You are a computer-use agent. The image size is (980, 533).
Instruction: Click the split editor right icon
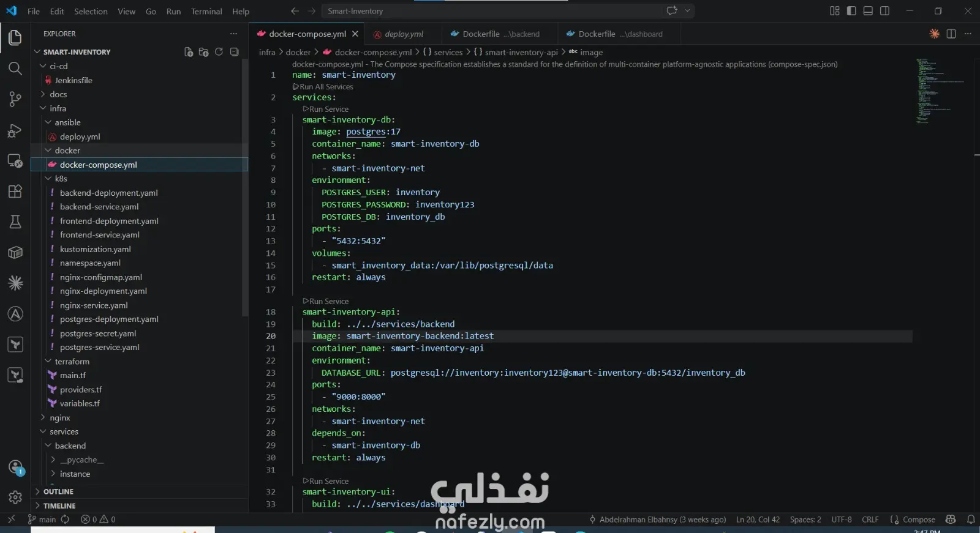coord(951,34)
